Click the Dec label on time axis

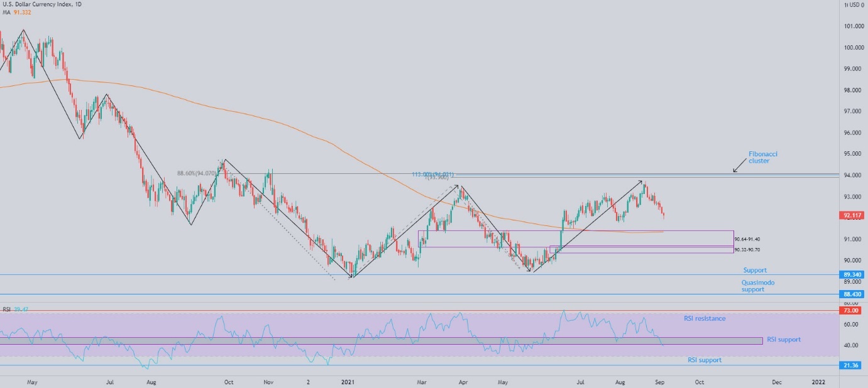(777, 382)
